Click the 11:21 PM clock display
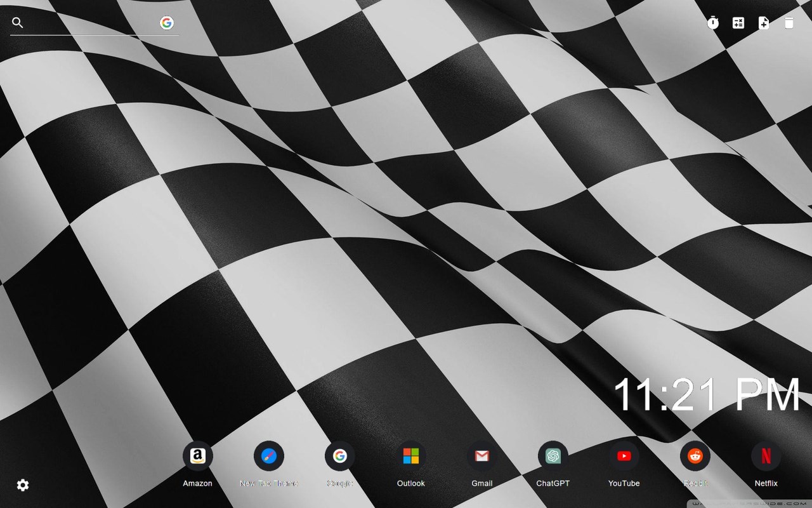This screenshot has height=508, width=812. 707,395
